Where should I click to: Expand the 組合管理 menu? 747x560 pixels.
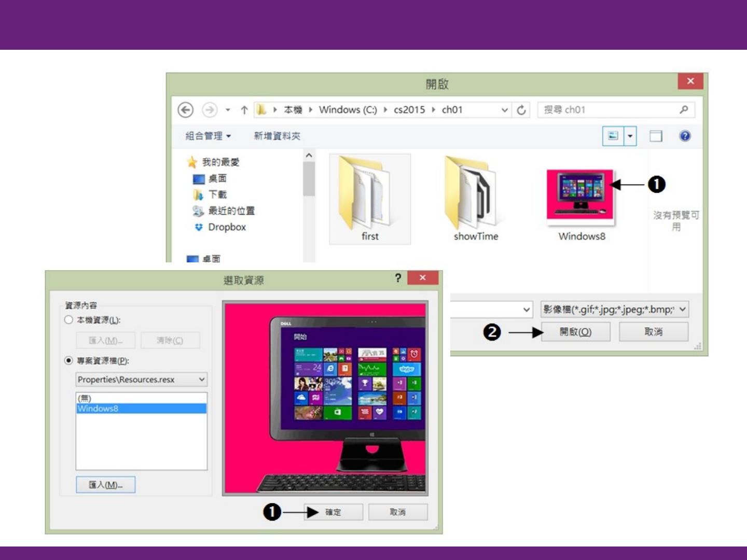208,136
